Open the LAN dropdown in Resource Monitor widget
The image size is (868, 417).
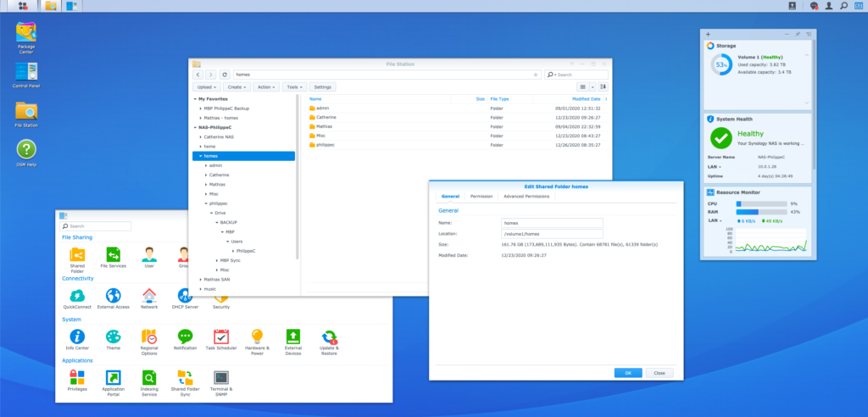(715, 220)
